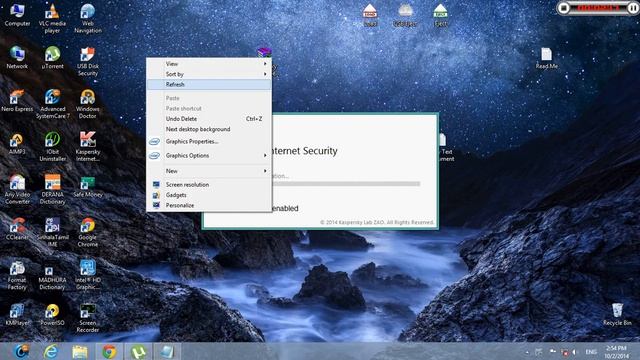Expand the Graphics Options submenu

(209, 156)
